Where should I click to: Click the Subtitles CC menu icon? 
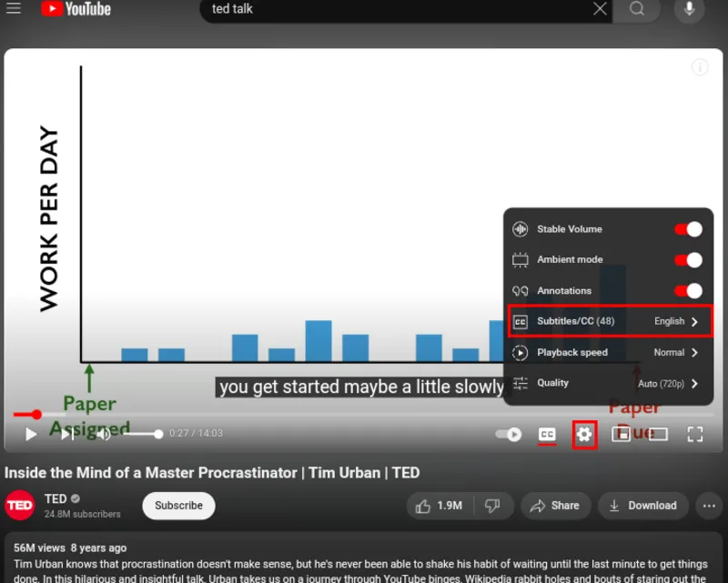pyautogui.click(x=520, y=322)
